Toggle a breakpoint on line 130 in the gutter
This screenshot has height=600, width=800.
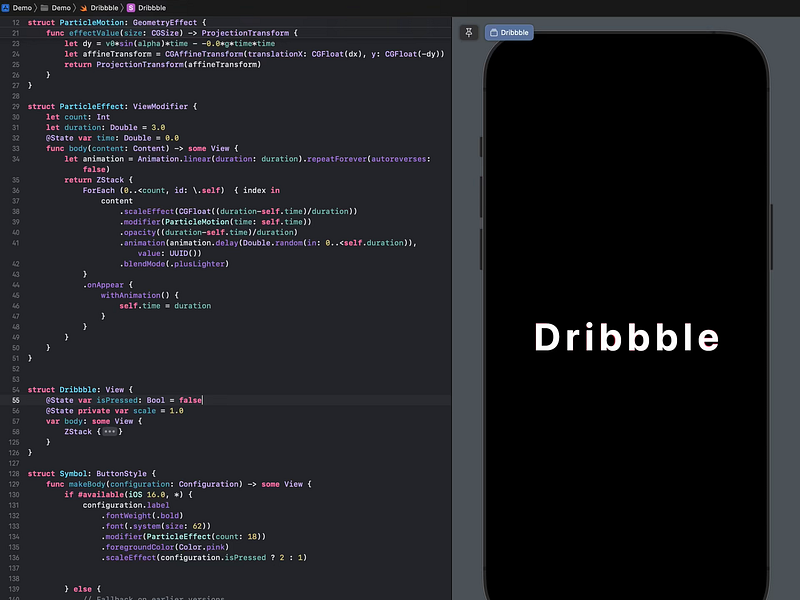[x=15, y=494]
